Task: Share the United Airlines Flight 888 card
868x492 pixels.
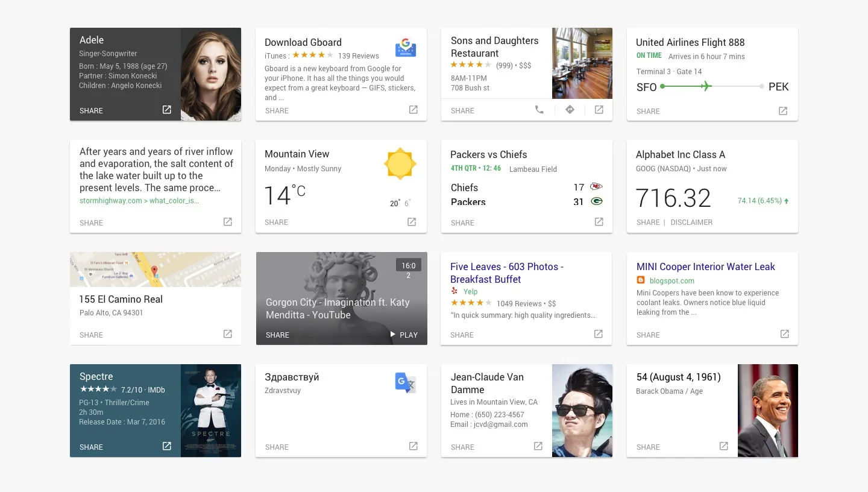Action: click(x=648, y=112)
